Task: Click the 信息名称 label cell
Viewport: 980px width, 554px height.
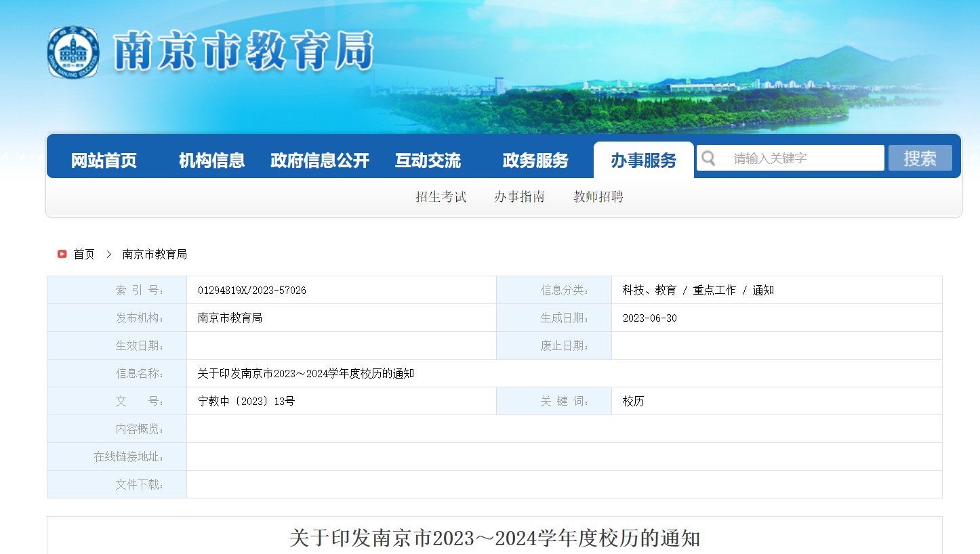Action: 117,373
